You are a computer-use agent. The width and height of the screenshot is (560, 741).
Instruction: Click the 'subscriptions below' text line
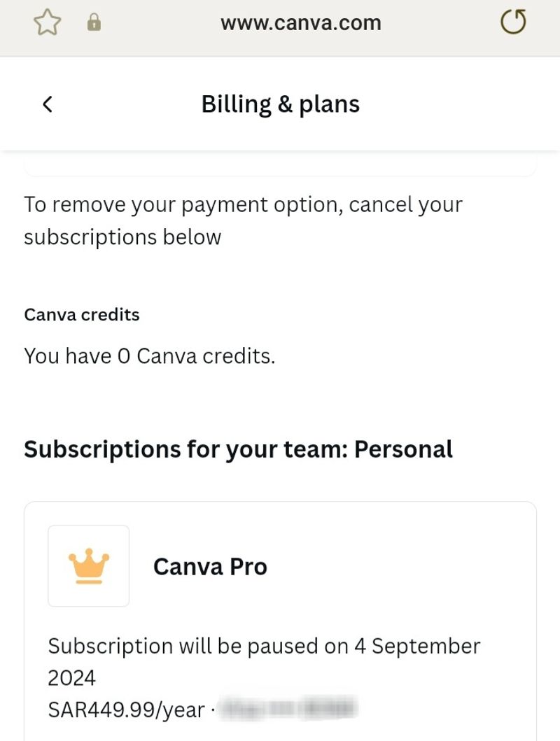(x=122, y=237)
